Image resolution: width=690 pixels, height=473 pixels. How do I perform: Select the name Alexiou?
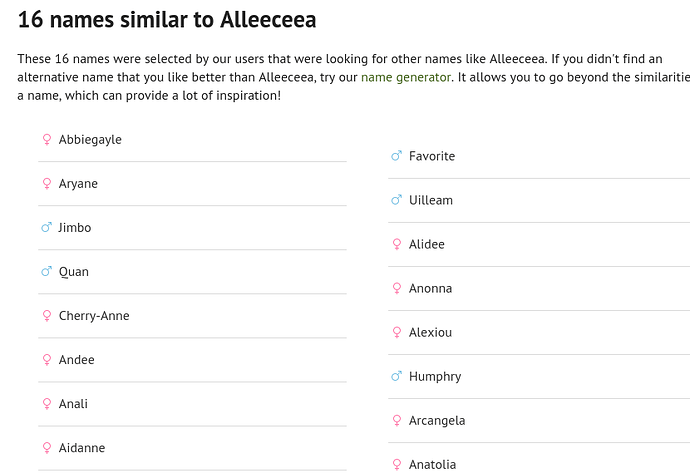tap(430, 332)
